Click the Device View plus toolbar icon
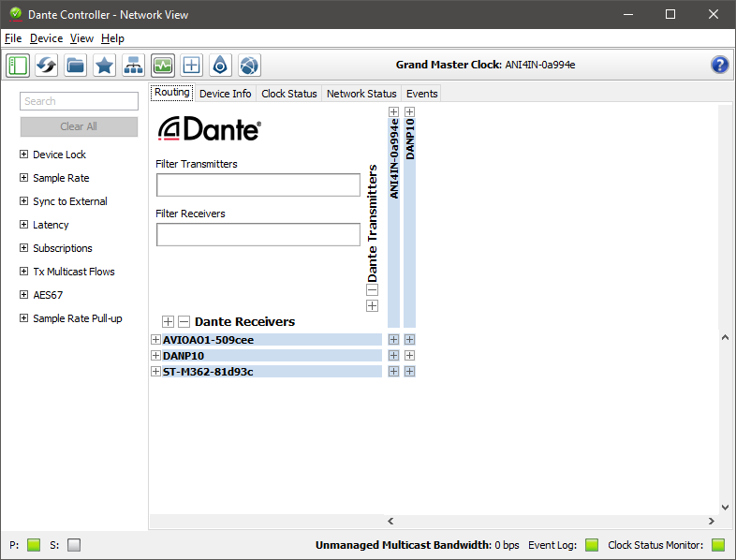This screenshot has width=736, height=560. click(x=191, y=65)
